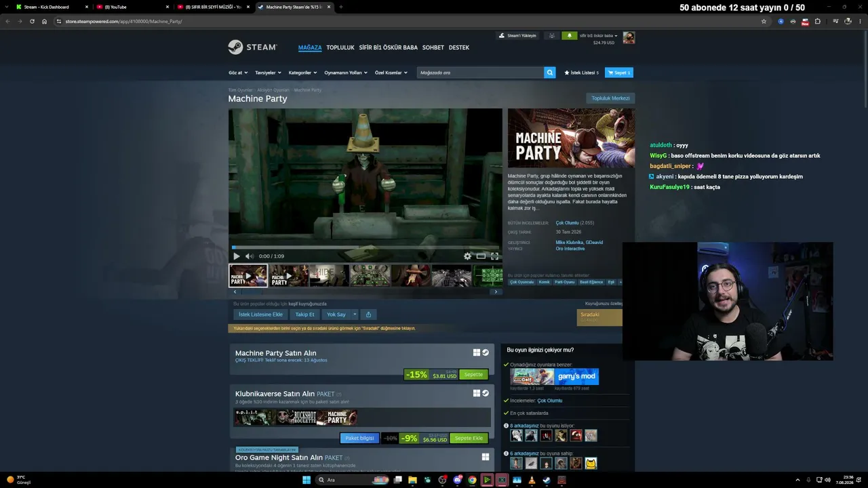This screenshot has width=868, height=488.
Task: Click the Windows taskbar search box
Action: [353, 480]
